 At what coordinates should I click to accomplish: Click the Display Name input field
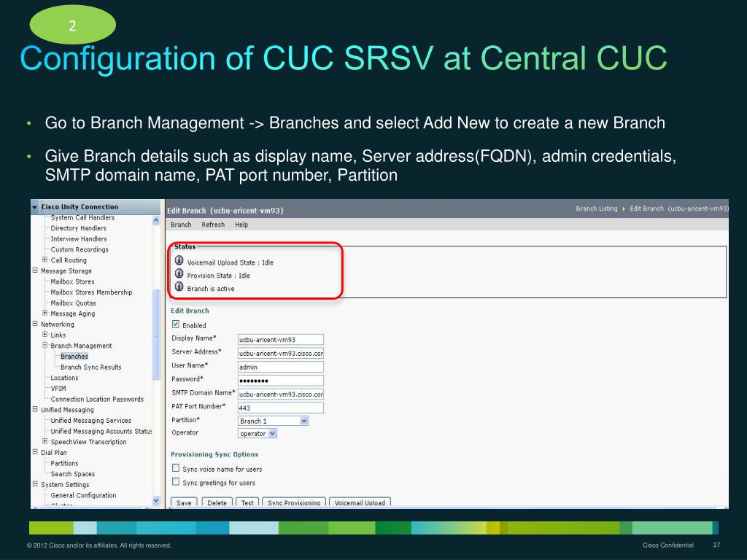[x=281, y=340]
